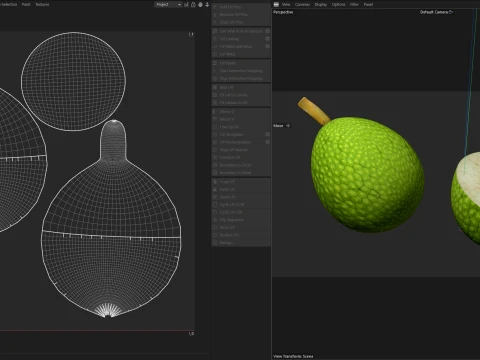480x360 pixels.
Task: Click download arrow icon in UV editor toolbar
Action: point(207,5)
